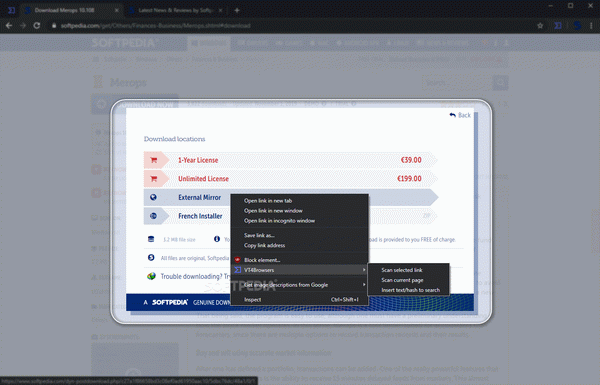Reload the page with the refresh icon
Viewport: 600px width, 385px height.
37,26
